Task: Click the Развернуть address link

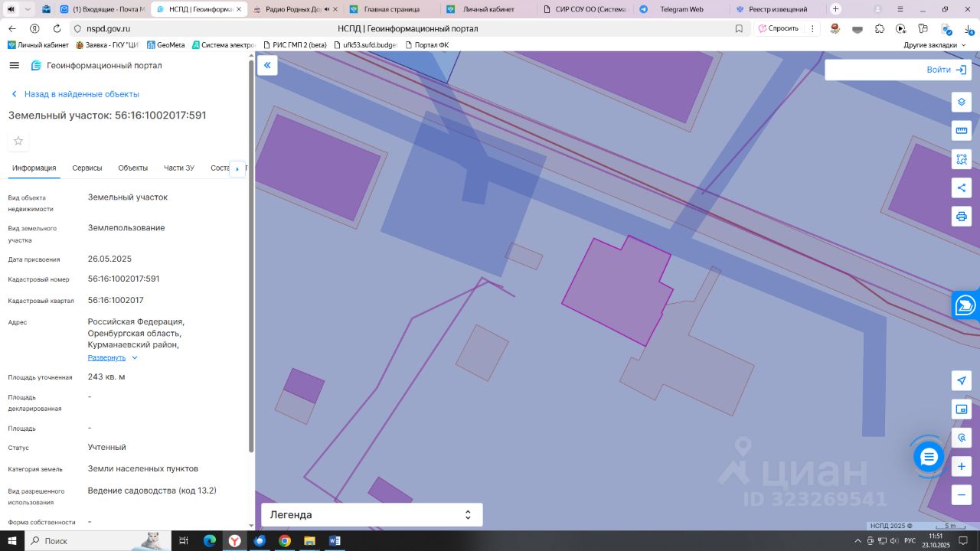Action: (x=106, y=357)
